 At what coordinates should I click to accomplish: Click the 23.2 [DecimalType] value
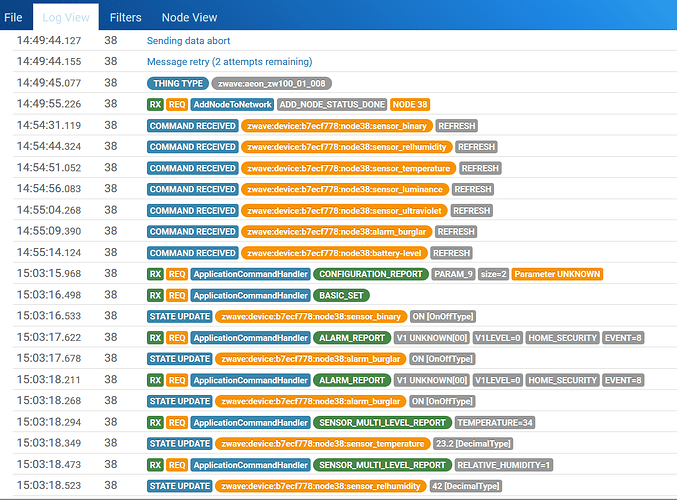(473, 443)
